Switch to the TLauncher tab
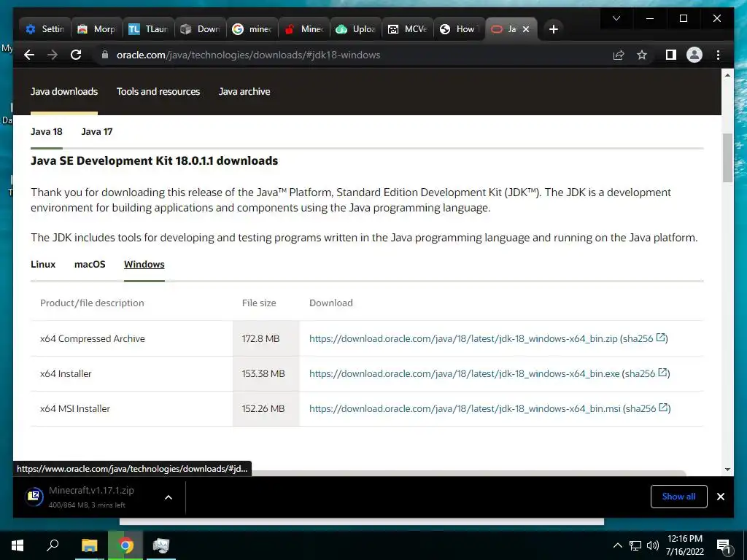The width and height of the screenshot is (747, 560). pos(149,29)
